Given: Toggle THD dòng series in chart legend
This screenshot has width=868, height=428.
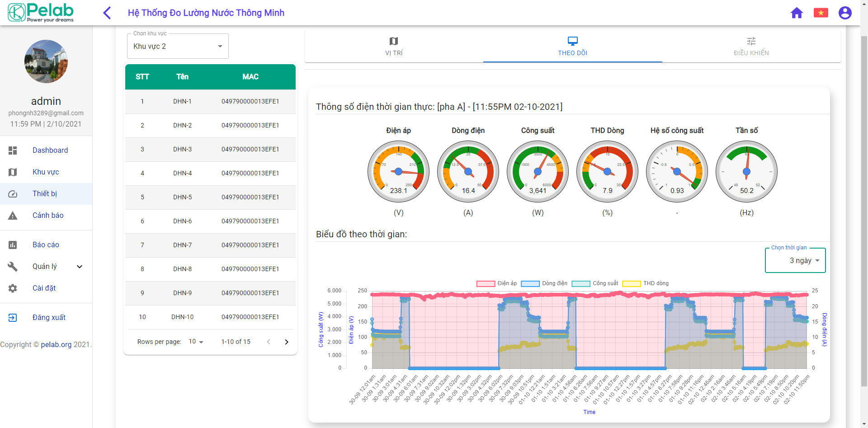Looking at the screenshot, I should coord(646,283).
